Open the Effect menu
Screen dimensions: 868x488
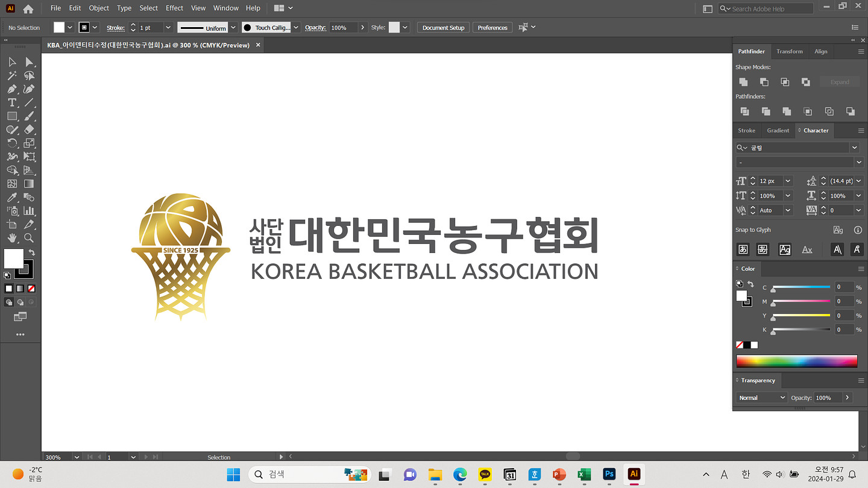(174, 8)
